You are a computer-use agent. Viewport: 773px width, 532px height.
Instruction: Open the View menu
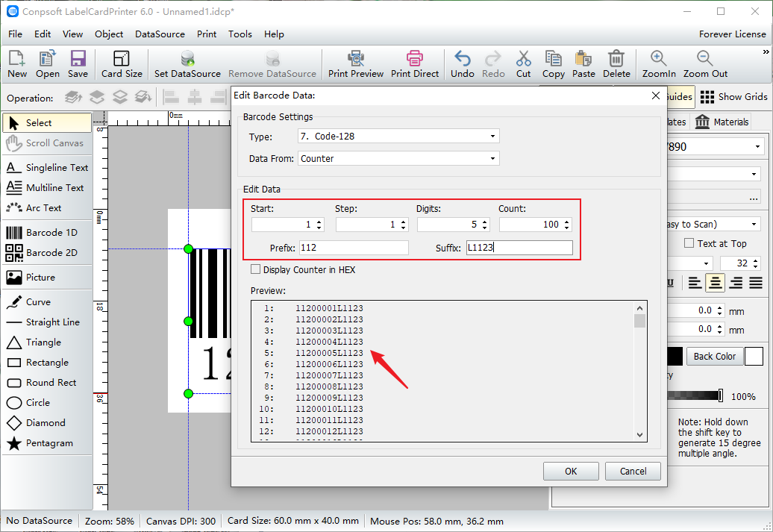[x=72, y=34]
